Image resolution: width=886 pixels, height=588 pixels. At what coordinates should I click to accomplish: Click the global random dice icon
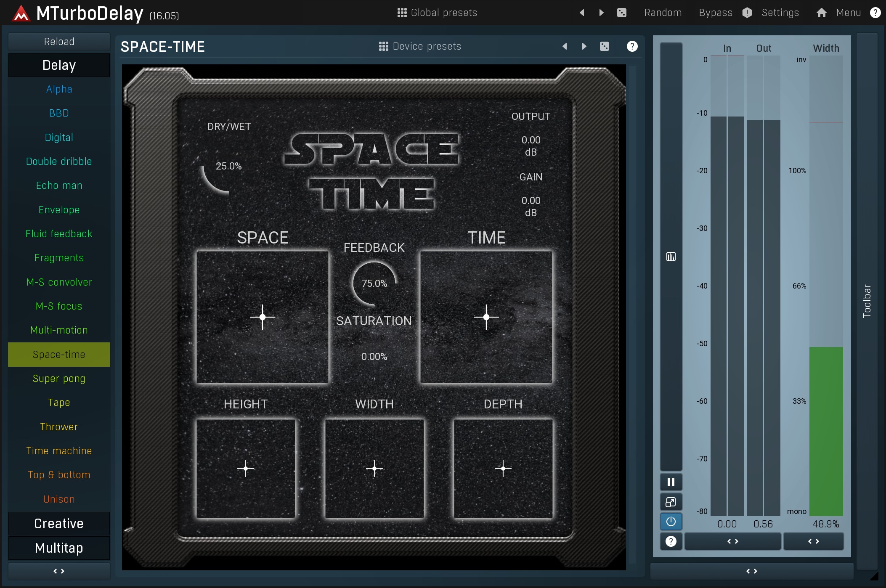pos(621,13)
